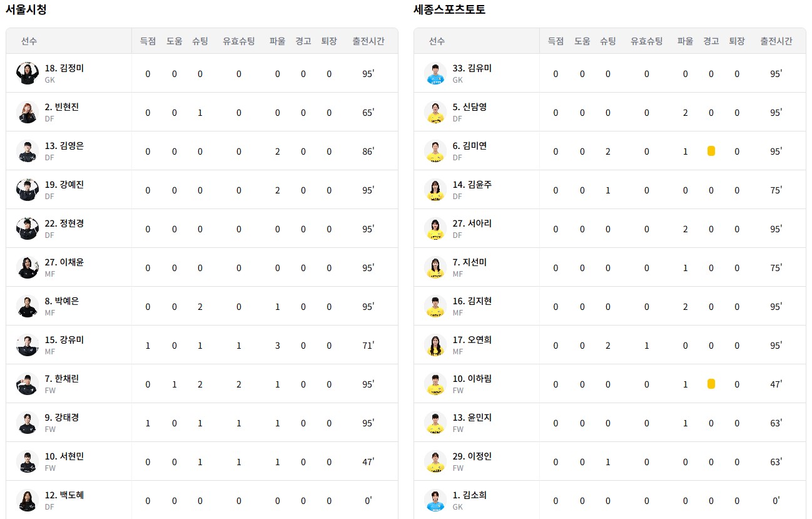Click the photo of 지선미
Viewport: 812px width, 519px height.
[x=435, y=267]
